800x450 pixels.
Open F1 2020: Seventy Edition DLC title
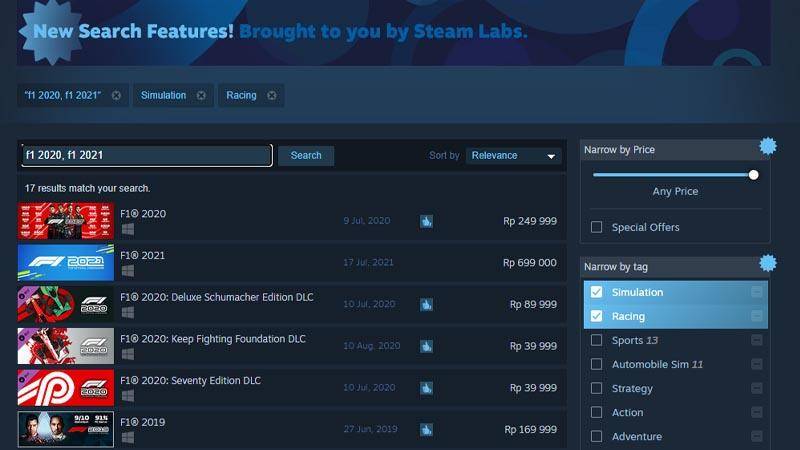[x=190, y=381]
